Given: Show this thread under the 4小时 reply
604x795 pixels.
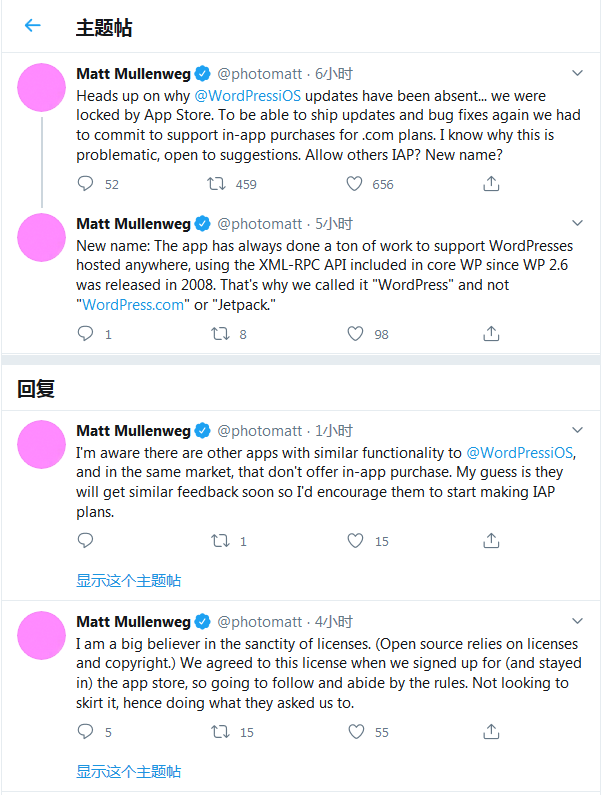Looking at the screenshot, I should (128, 771).
